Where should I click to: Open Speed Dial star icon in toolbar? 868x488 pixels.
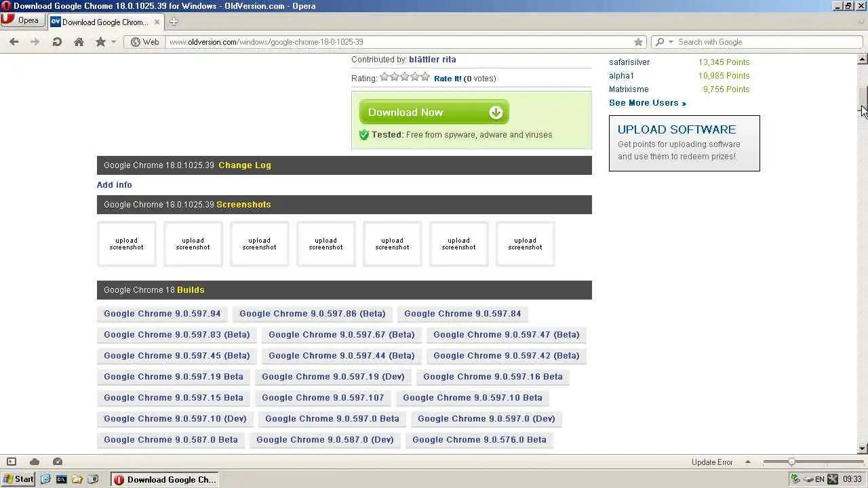tap(100, 42)
